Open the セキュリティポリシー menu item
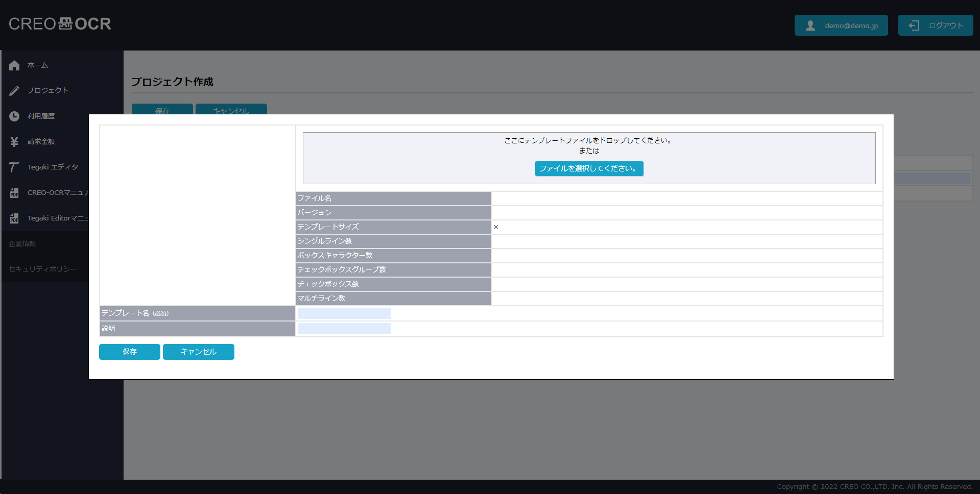The height and width of the screenshot is (494, 980). point(42,269)
